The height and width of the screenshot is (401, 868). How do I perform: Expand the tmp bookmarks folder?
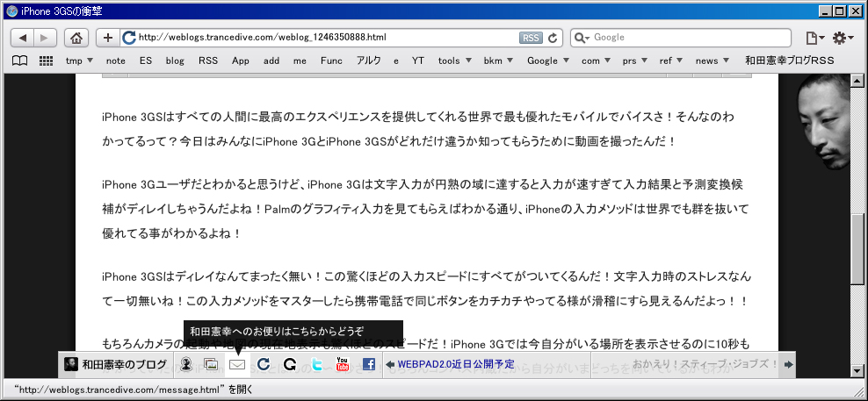[79, 61]
